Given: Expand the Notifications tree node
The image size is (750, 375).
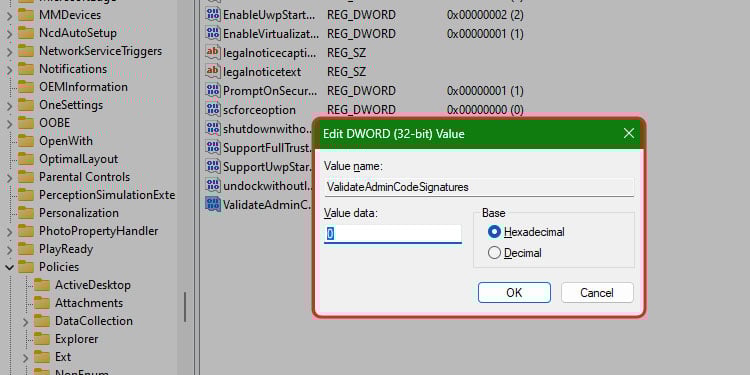Looking at the screenshot, I should click(10, 69).
